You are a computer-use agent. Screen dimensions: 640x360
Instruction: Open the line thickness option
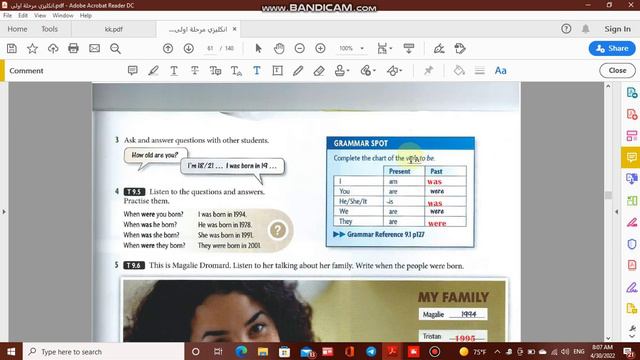pyautogui.click(x=480, y=71)
